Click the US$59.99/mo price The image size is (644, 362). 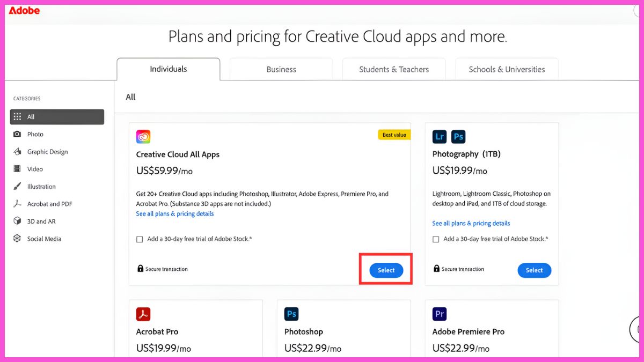[x=164, y=171]
